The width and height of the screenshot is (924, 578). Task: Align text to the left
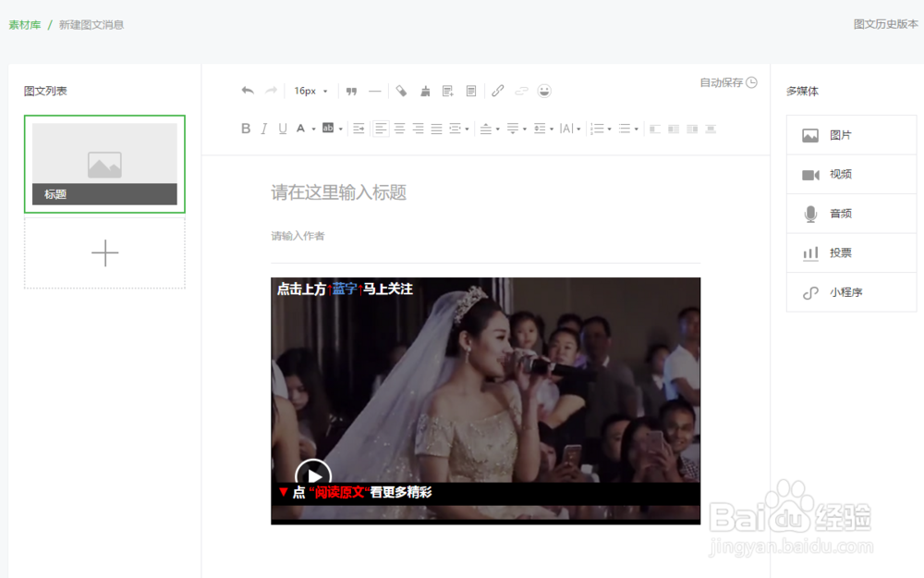click(381, 129)
